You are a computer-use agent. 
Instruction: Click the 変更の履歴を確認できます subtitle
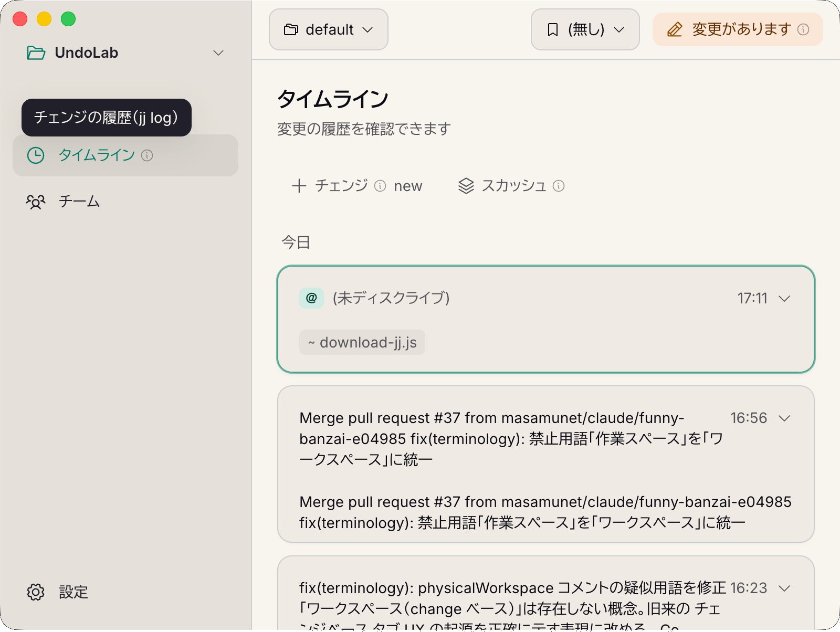point(364,129)
